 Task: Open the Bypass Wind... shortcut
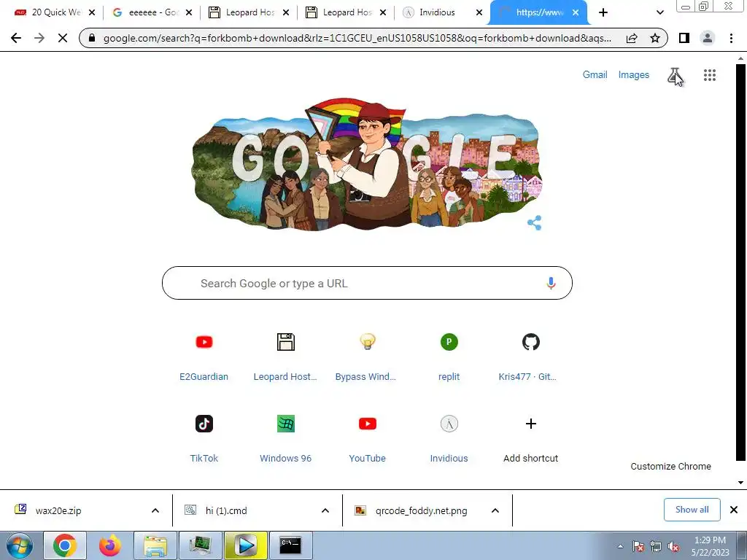tap(368, 357)
